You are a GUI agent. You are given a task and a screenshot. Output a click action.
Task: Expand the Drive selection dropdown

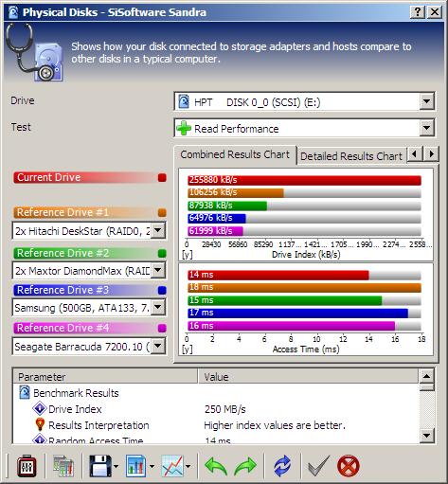coord(426,101)
